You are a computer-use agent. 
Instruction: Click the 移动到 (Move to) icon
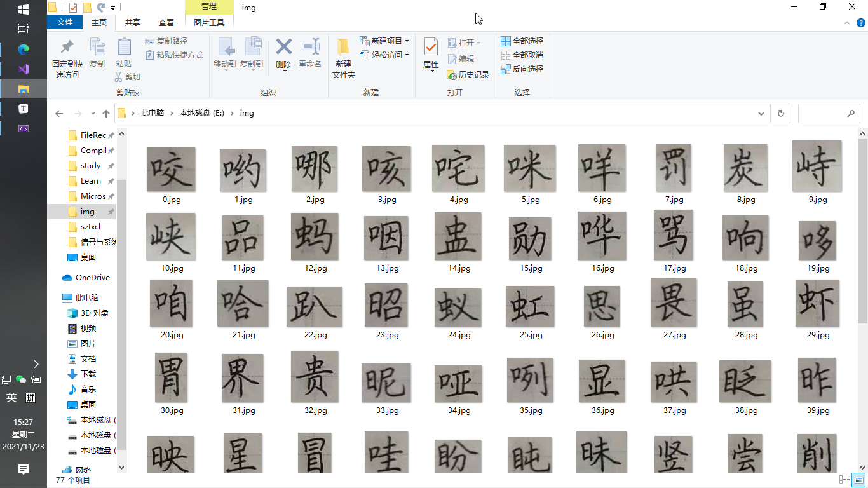click(225, 54)
